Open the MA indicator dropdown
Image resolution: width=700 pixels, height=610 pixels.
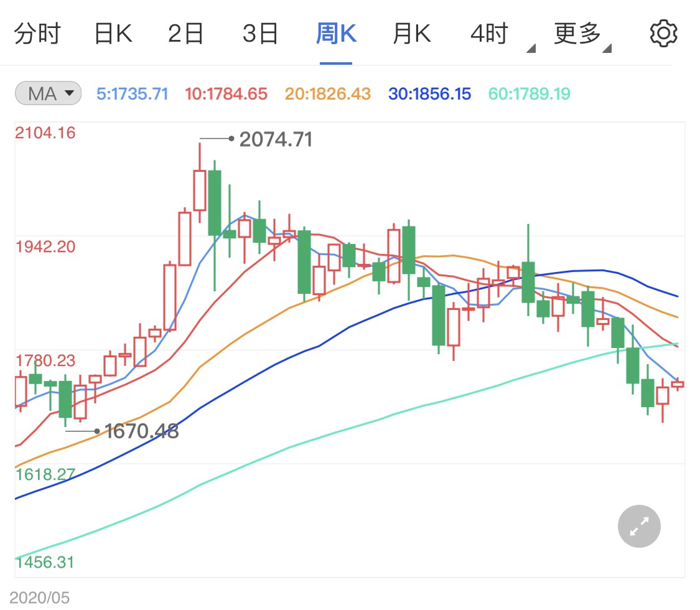pos(48,93)
